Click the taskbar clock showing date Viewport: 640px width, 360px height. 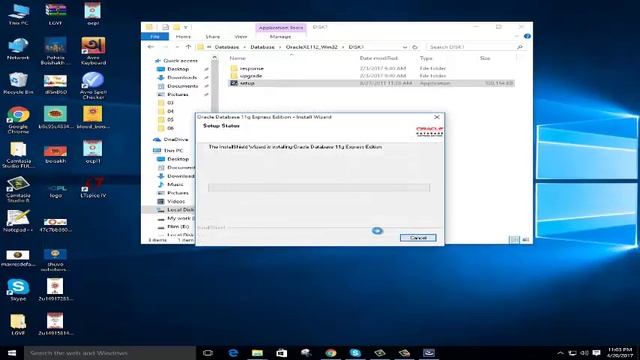click(x=620, y=353)
